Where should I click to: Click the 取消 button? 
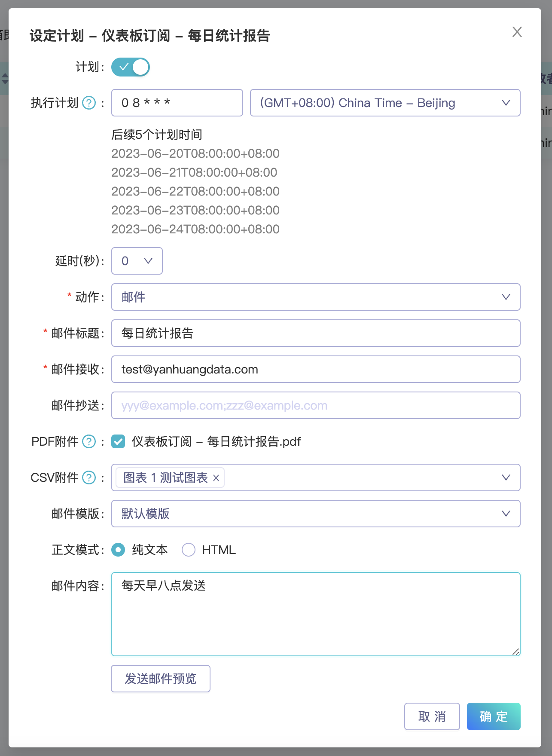pos(432,716)
